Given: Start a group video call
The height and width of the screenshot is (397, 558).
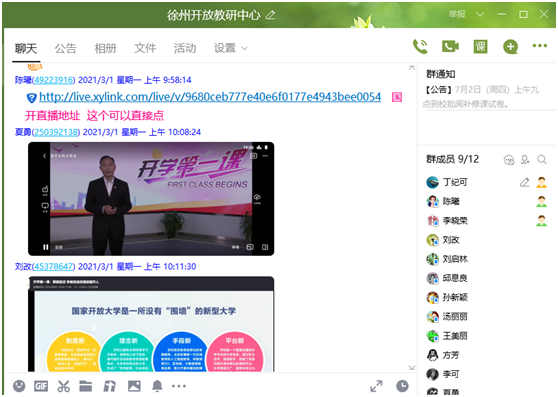Looking at the screenshot, I should [450, 47].
